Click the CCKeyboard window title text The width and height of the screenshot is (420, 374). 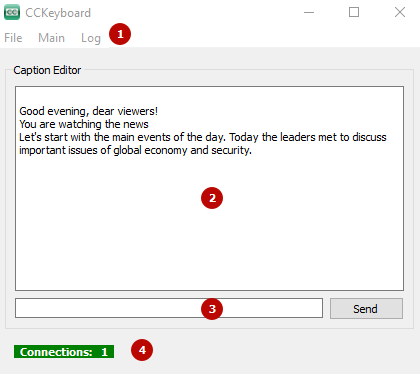[x=58, y=13]
